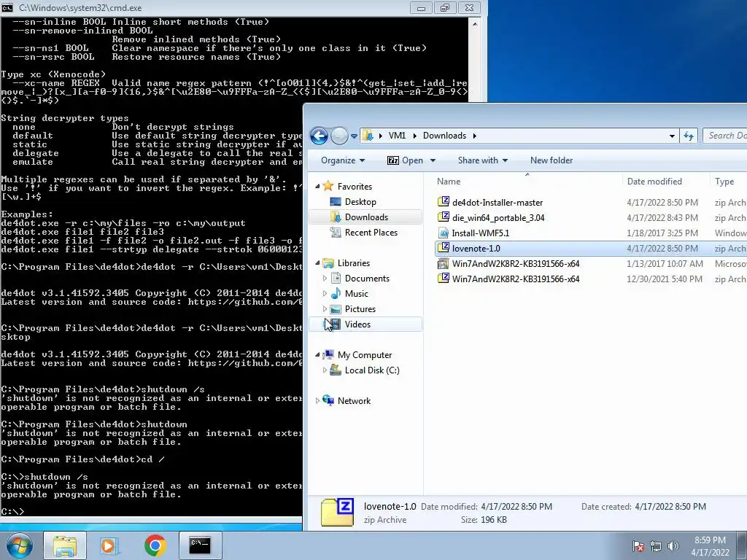Viewport: 747px width, 560px height.
Task: Click the cmd.exe taskbar button
Action: coord(200,545)
